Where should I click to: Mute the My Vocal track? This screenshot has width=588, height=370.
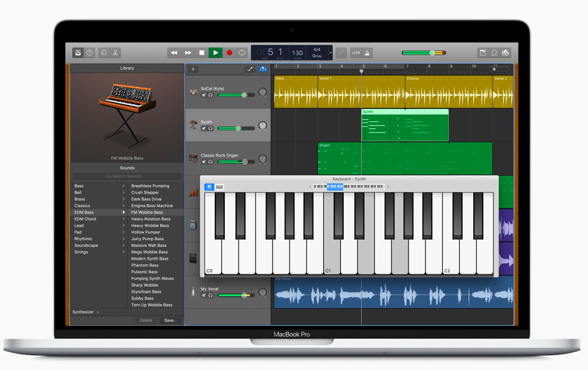pos(204,295)
